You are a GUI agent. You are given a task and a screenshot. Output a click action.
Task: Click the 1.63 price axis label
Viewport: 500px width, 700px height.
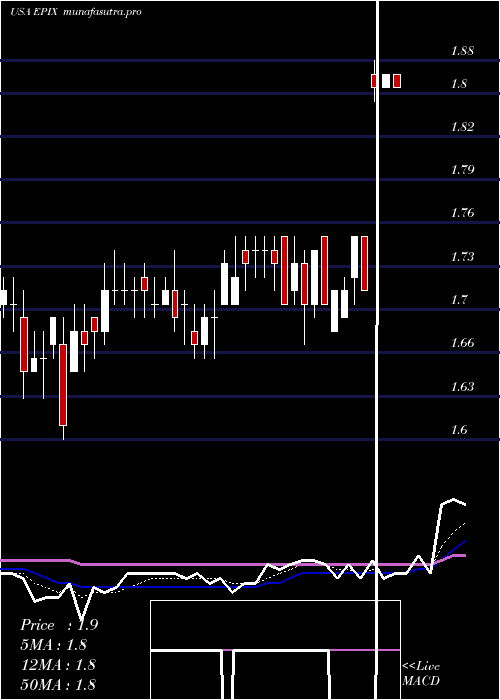pyautogui.click(x=462, y=386)
